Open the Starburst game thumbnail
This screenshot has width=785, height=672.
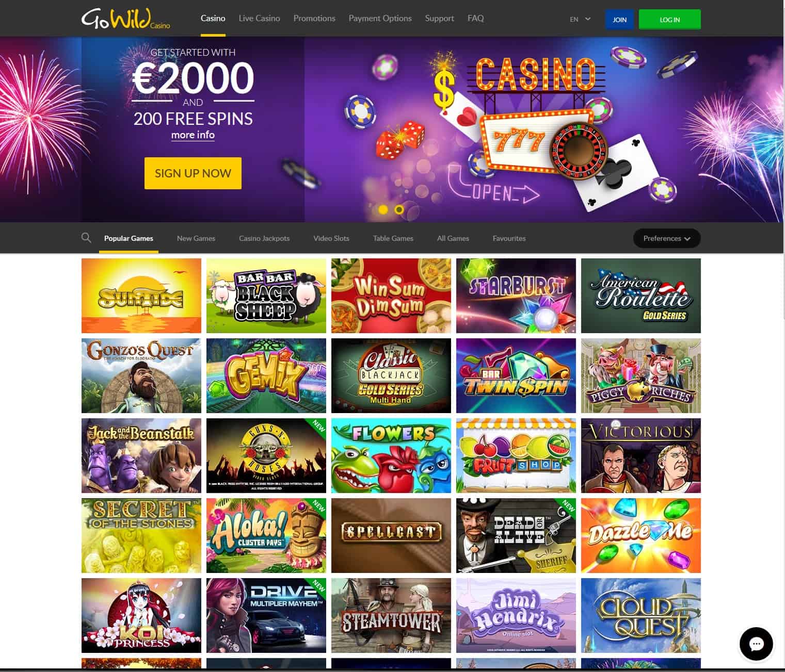(x=516, y=296)
